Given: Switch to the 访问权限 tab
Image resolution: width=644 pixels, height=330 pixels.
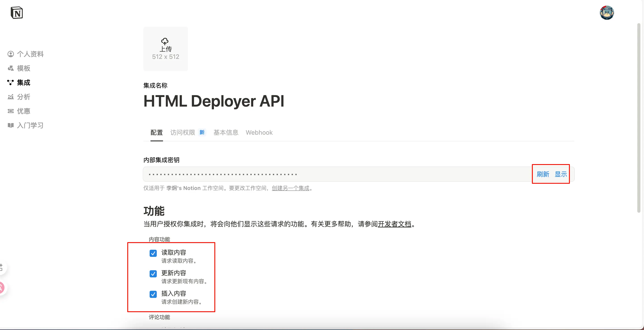Looking at the screenshot, I should coord(183,132).
